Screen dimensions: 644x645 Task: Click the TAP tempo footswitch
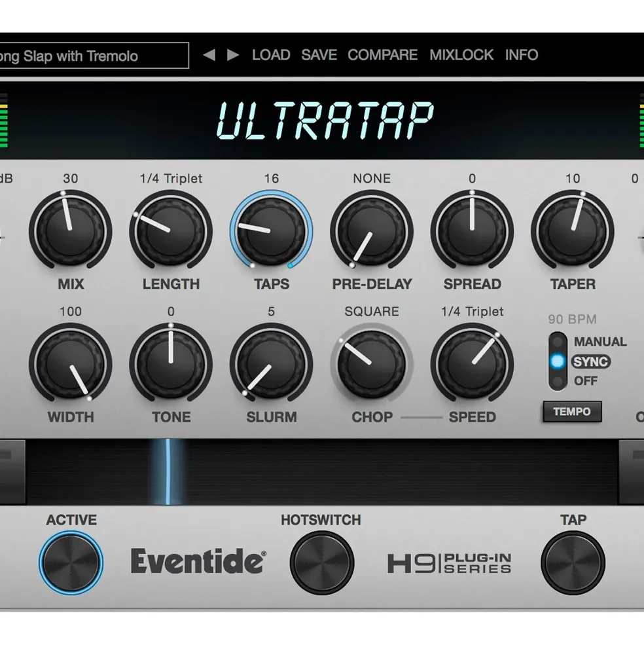(x=573, y=562)
